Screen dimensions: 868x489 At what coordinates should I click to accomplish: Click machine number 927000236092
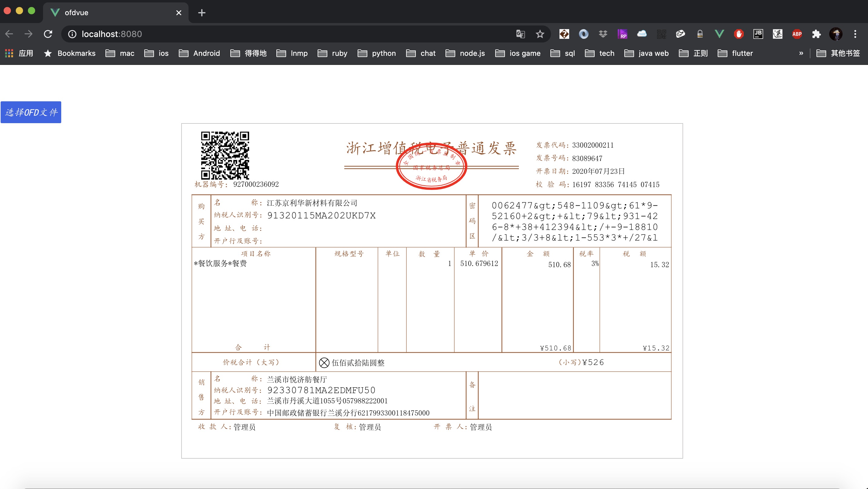[256, 184]
